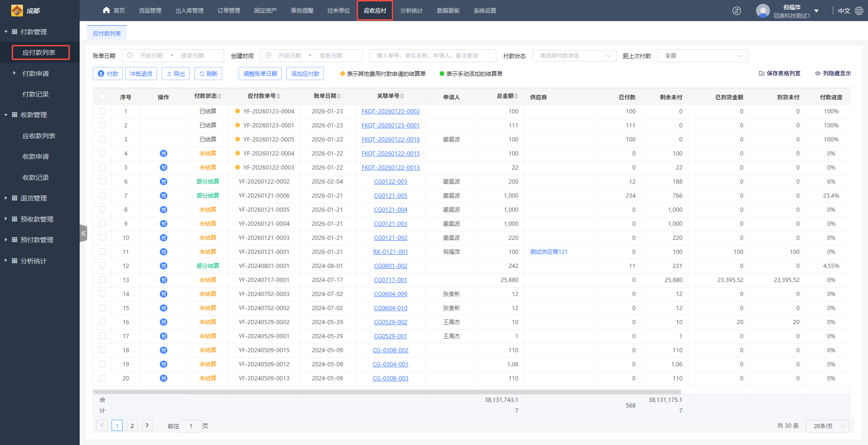Screen dimensions: 868x445
Task: Collapse the sidebar with the double-chevron handle
Action: (x=83, y=233)
